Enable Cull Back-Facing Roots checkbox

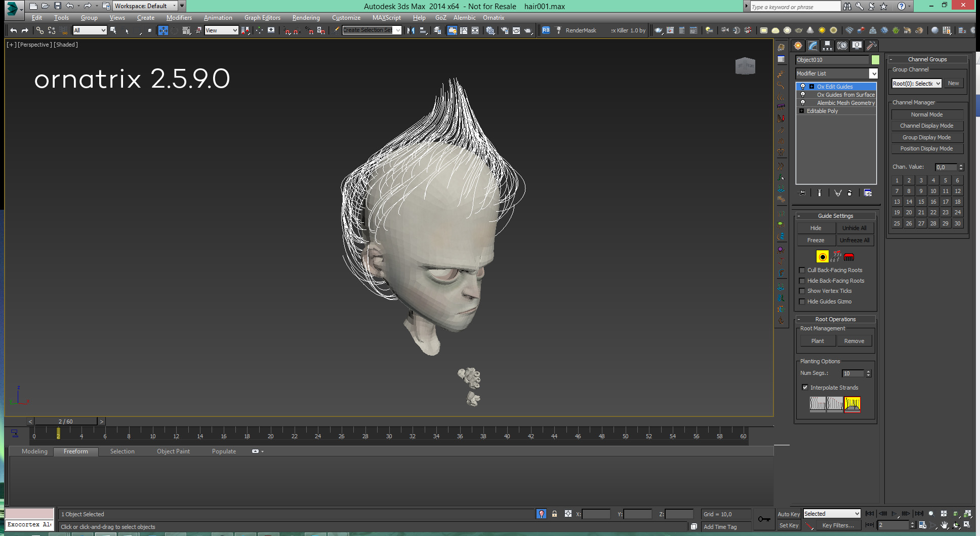(x=802, y=271)
